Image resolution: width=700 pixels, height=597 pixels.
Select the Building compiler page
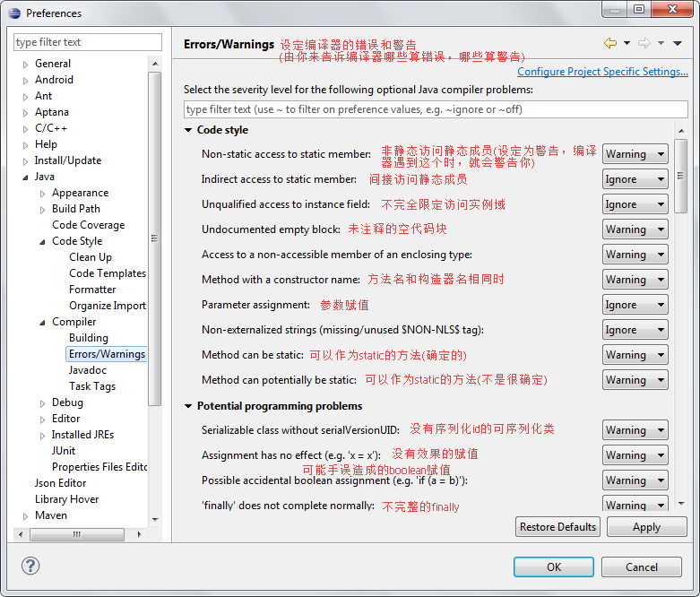pos(89,338)
